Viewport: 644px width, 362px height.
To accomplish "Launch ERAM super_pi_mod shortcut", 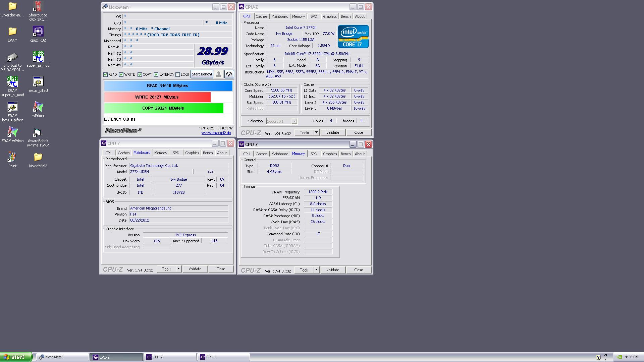I will coord(12,86).
